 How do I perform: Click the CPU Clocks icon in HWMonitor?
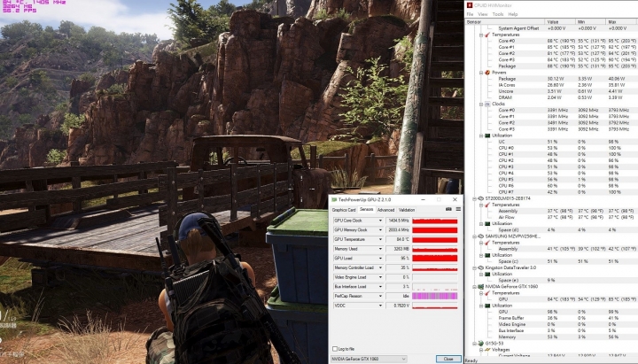pyautogui.click(x=487, y=105)
